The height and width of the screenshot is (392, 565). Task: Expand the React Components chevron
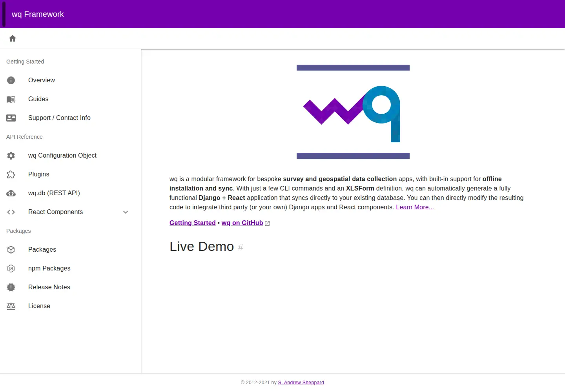coord(126,212)
